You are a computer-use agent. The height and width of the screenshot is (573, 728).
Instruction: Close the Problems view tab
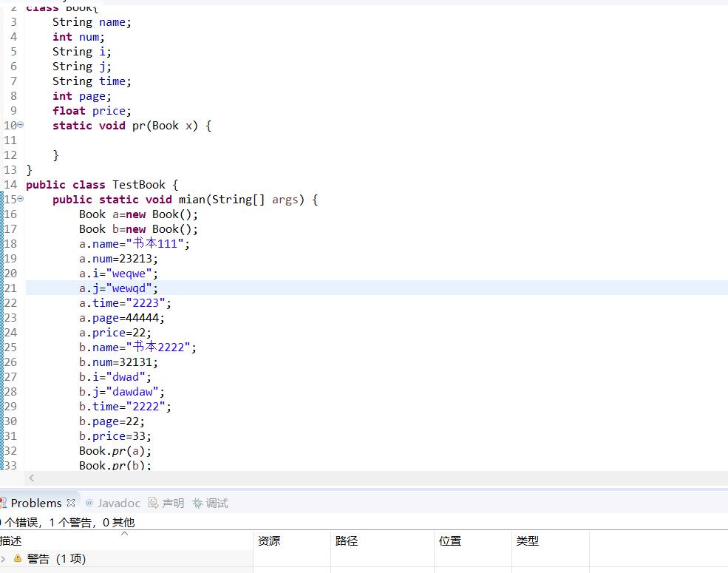tap(70, 503)
